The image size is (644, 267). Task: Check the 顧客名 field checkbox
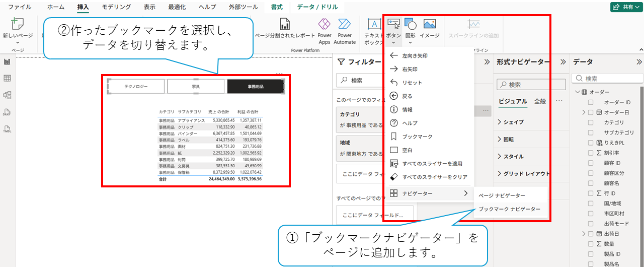[x=591, y=183]
